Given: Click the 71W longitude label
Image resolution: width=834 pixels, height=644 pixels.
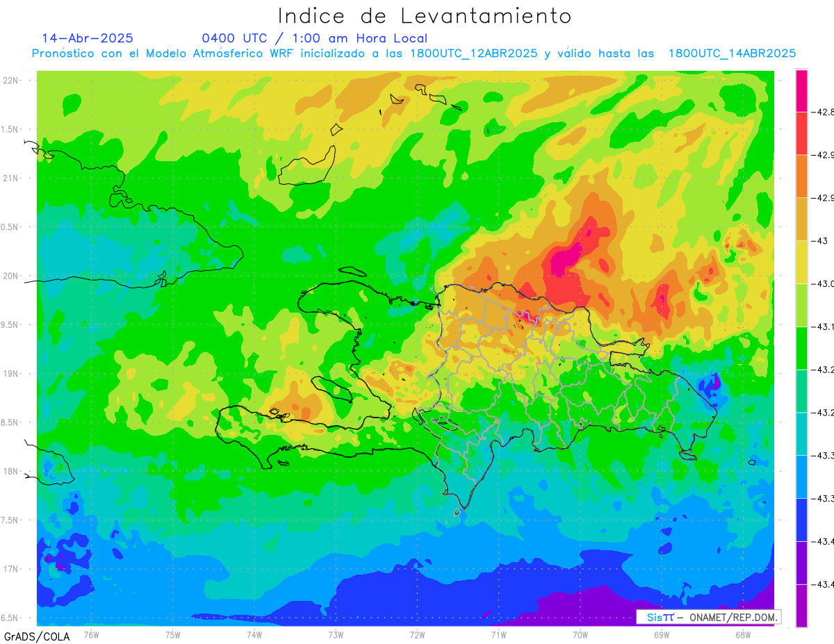Looking at the screenshot, I should (x=498, y=635).
